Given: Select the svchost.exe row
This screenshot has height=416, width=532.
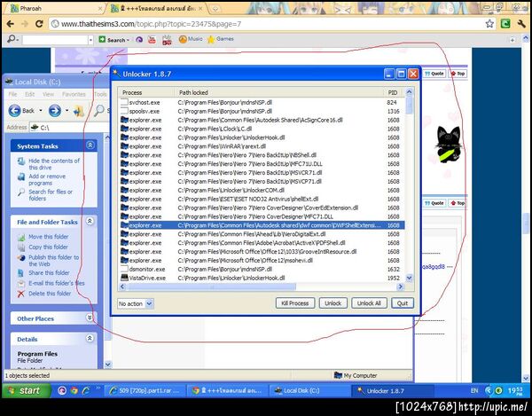Looking at the screenshot, I should click(262, 102).
